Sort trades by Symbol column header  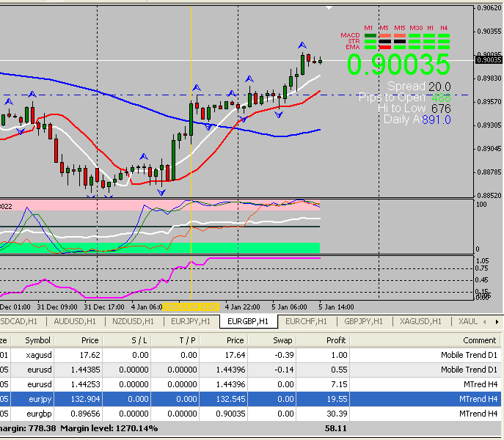point(37,340)
